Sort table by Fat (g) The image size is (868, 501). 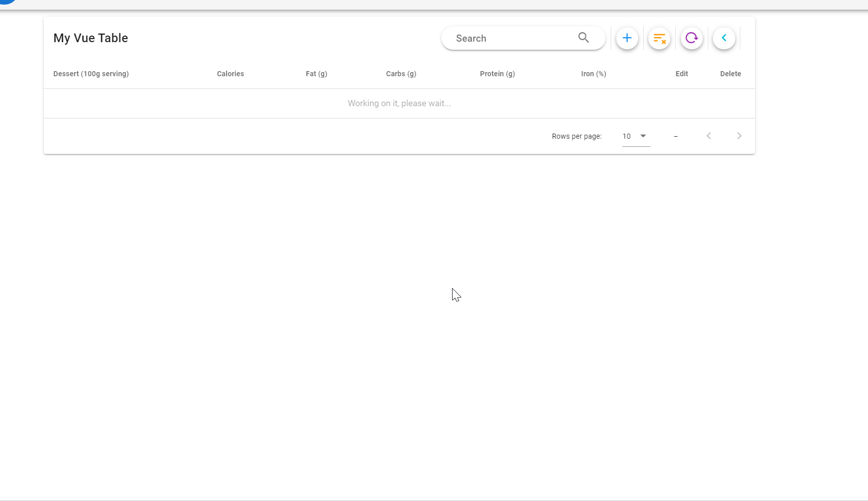316,74
